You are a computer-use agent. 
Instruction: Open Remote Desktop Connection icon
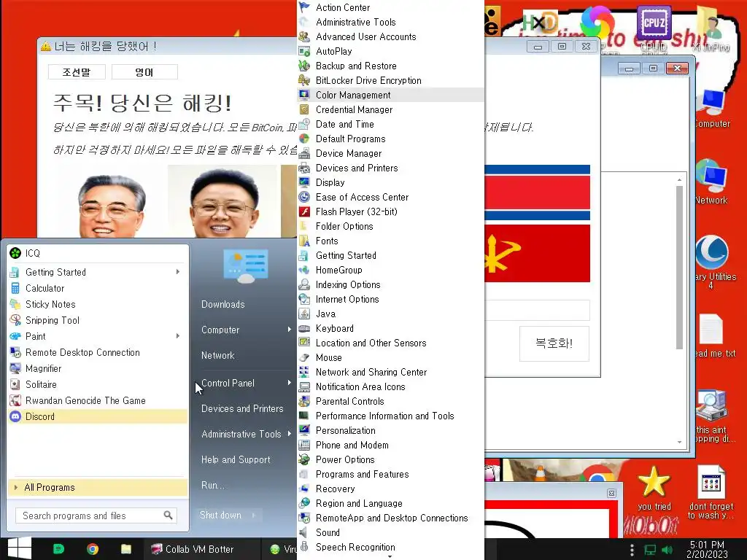[15, 352]
